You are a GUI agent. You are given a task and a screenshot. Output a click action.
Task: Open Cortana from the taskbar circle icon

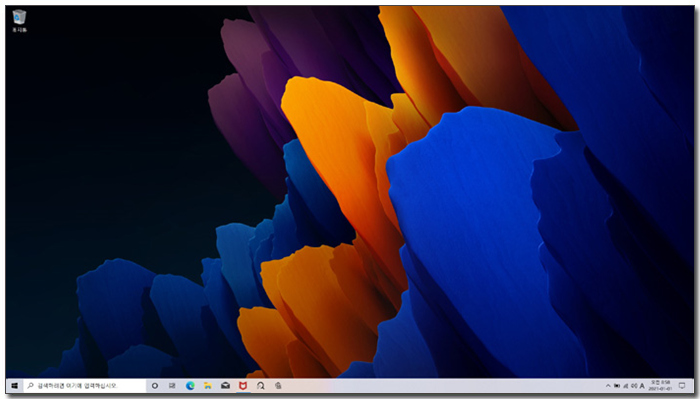point(155,386)
